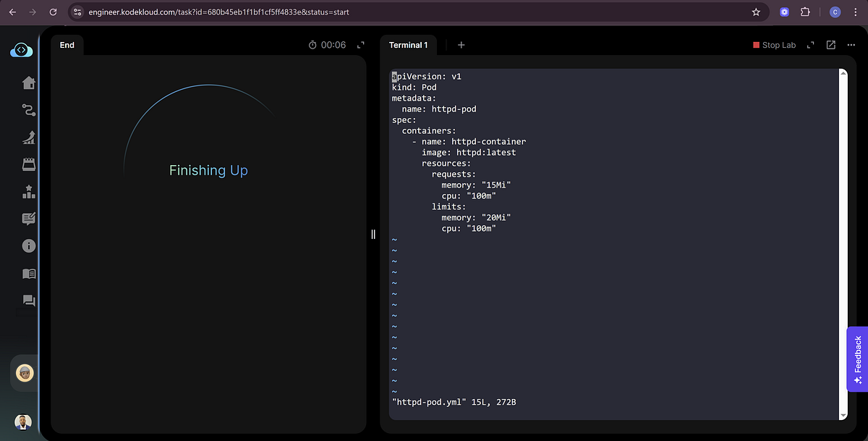Screen dimensions: 868x441
Task: Expand the task panel fullscreen icon
Action: 361,45
